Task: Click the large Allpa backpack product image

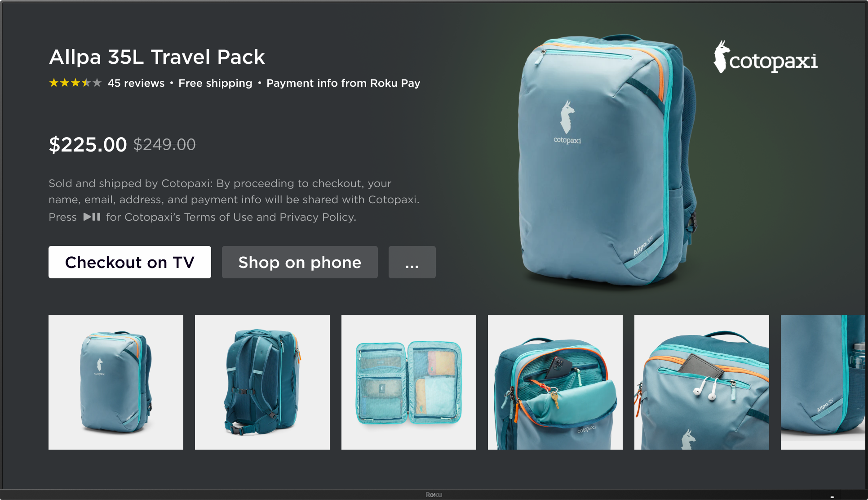Action: click(x=607, y=160)
